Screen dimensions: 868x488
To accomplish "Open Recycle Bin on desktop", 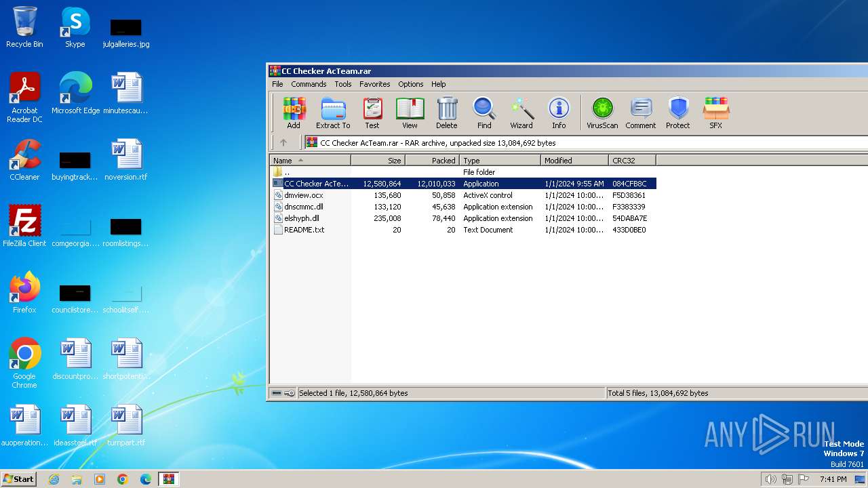I will [24, 27].
